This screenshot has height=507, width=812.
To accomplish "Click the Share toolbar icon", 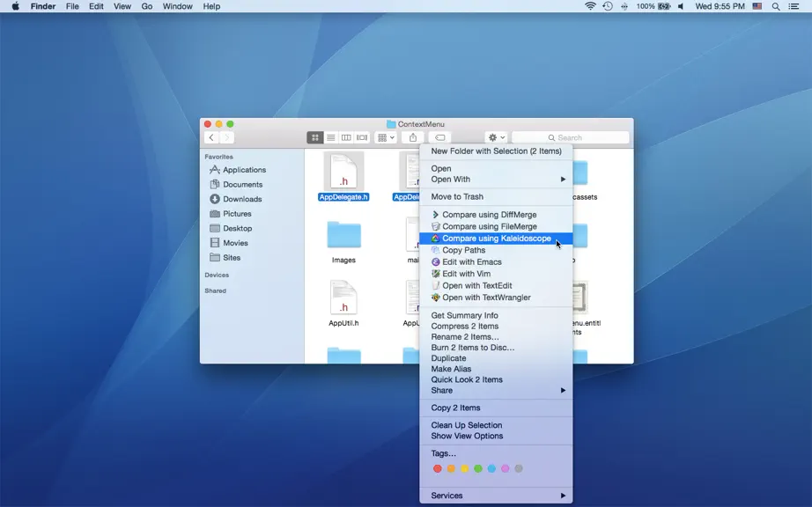I will pos(413,137).
